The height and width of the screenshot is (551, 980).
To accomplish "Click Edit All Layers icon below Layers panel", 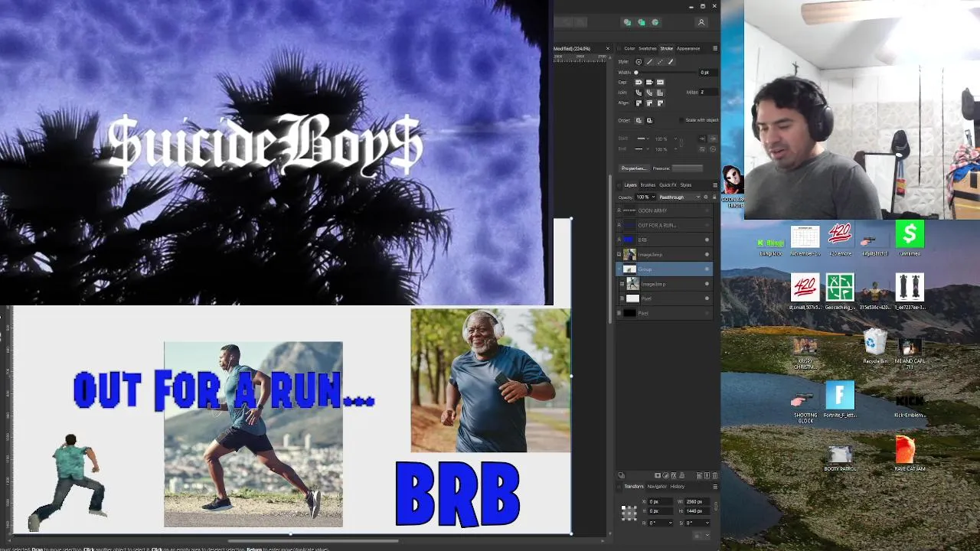I will (x=621, y=475).
